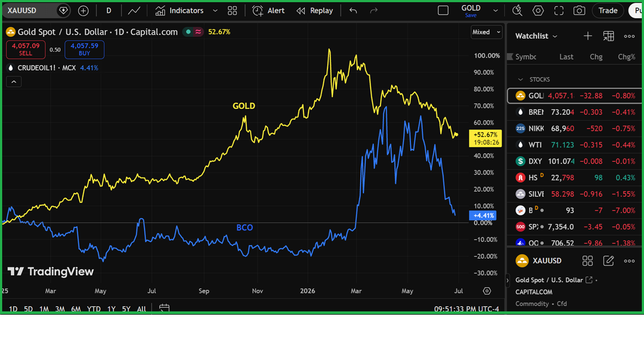
Task: Select the 3M time range
Action: [60, 309]
